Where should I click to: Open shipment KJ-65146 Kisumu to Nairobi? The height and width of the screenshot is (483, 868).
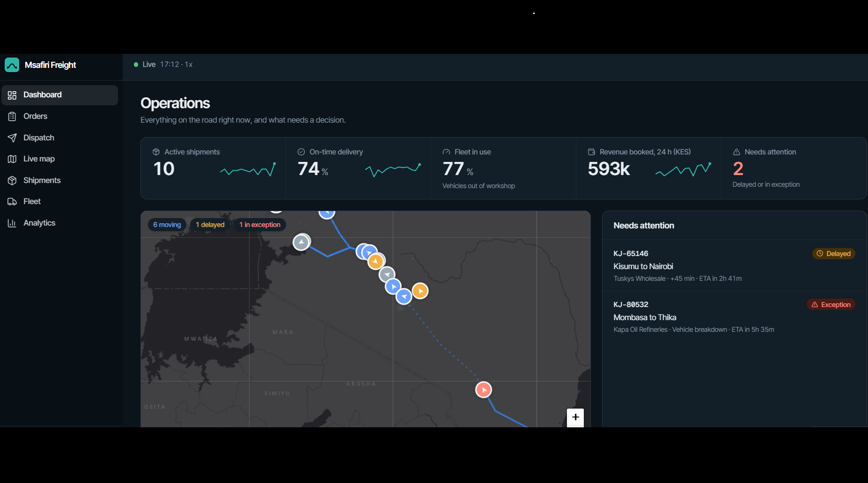point(734,265)
